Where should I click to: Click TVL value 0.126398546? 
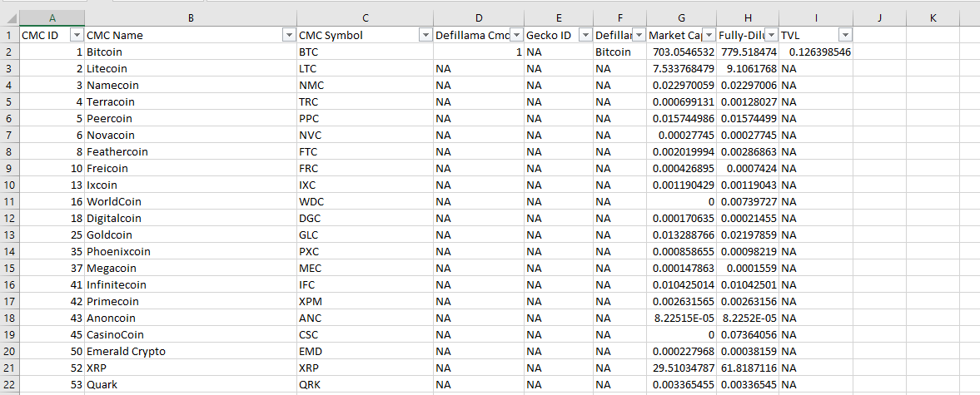click(x=816, y=52)
